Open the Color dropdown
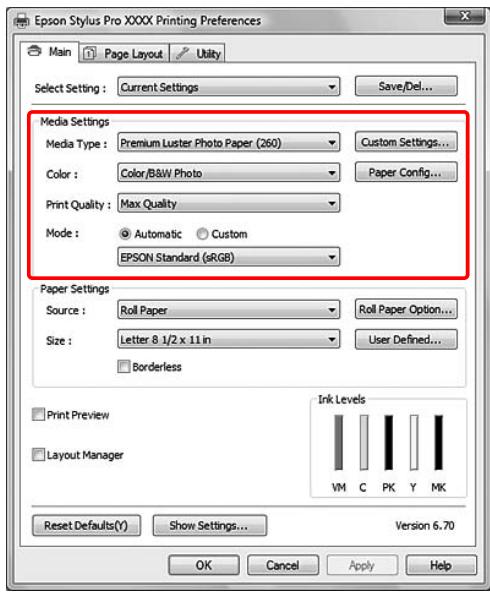 point(229,173)
